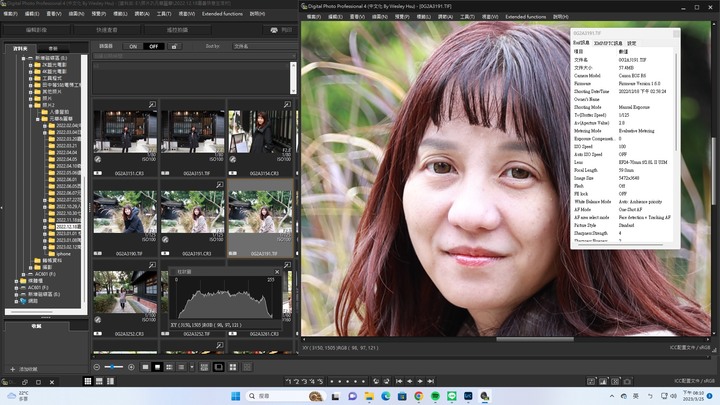720x405 pixels.
Task: Open the thumbnail view options dropdown arrow
Action: [x=192, y=367]
